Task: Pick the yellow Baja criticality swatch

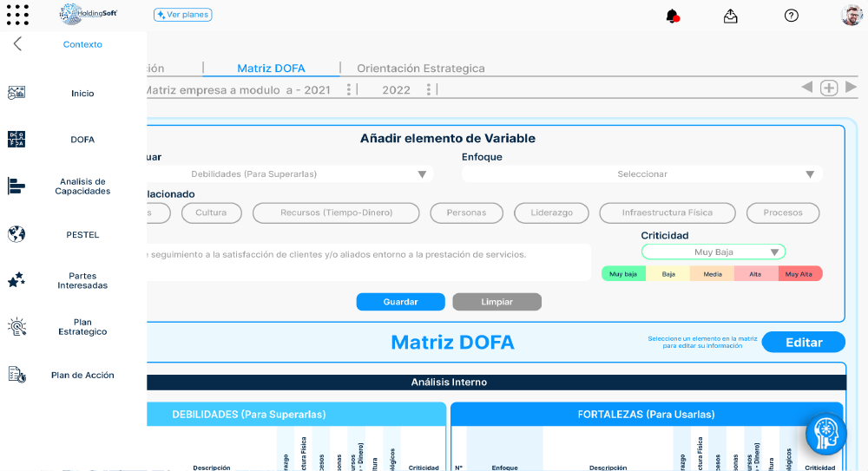Action: pos(668,274)
